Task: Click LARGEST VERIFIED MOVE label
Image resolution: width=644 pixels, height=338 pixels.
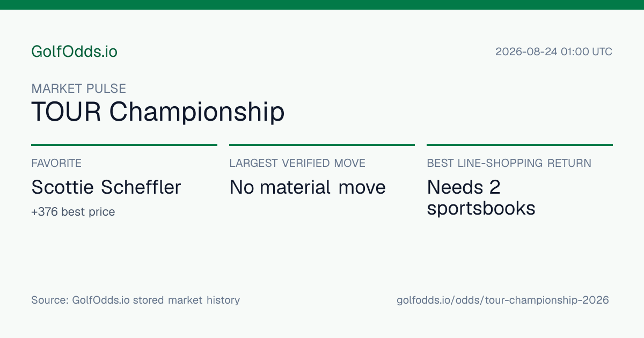Action: click(297, 163)
